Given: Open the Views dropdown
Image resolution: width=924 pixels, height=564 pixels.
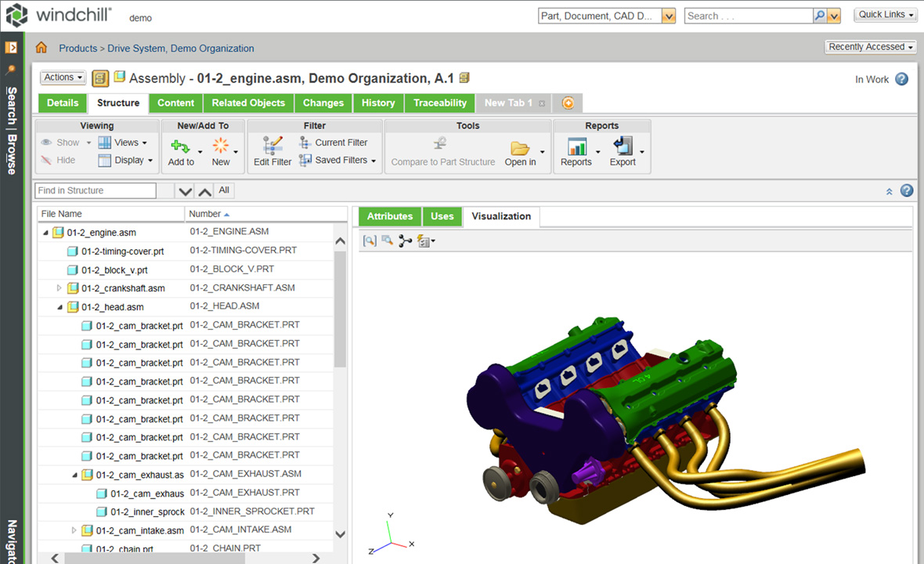Looking at the screenshot, I should 124,143.
